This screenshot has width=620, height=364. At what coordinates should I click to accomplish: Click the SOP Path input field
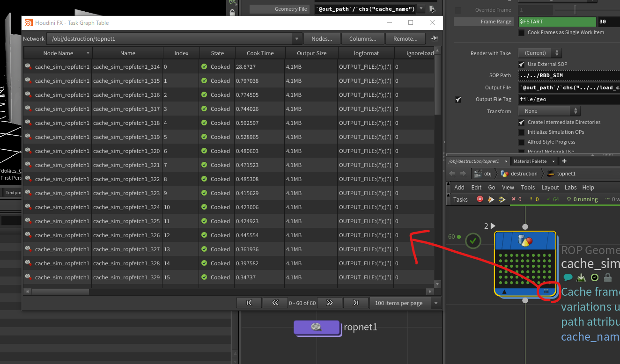pos(569,75)
